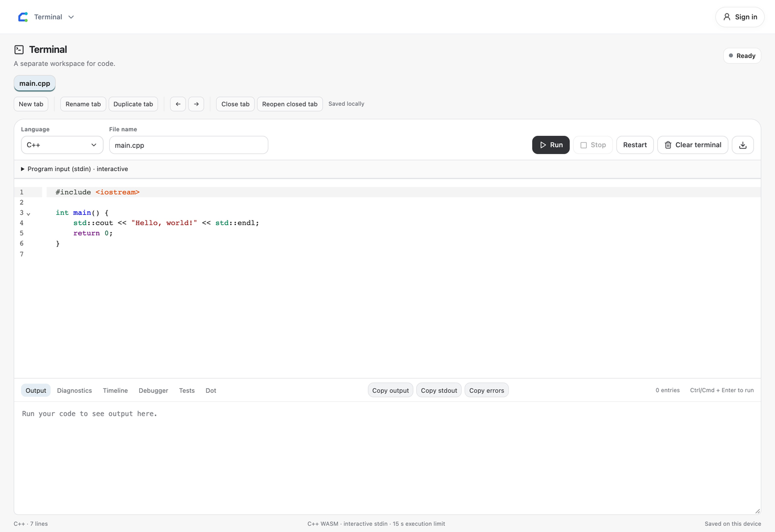This screenshot has height=532, width=775.
Task: Open the Timeline tab
Action: pos(115,390)
